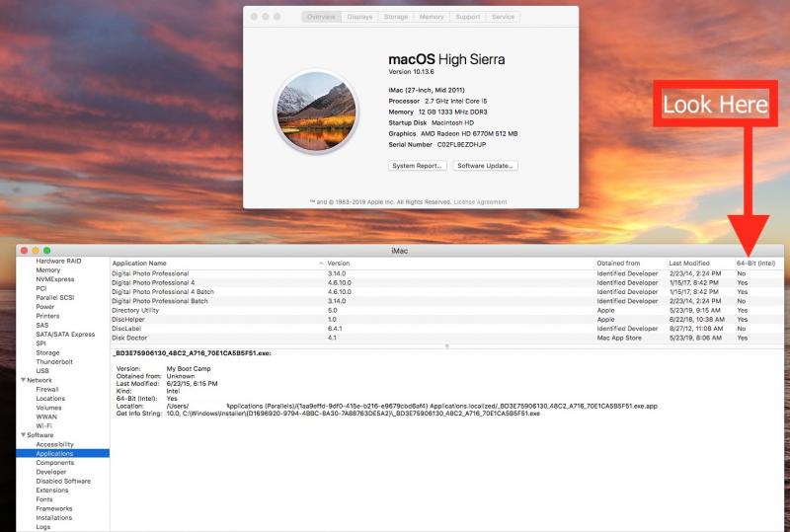Click the yellow minimize button of iMac window

[x=36, y=251]
